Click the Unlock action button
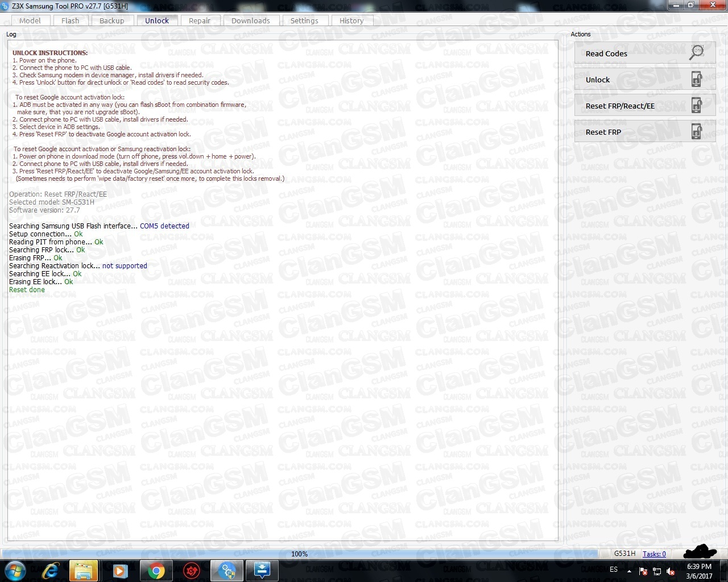The image size is (728, 582). tap(645, 80)
